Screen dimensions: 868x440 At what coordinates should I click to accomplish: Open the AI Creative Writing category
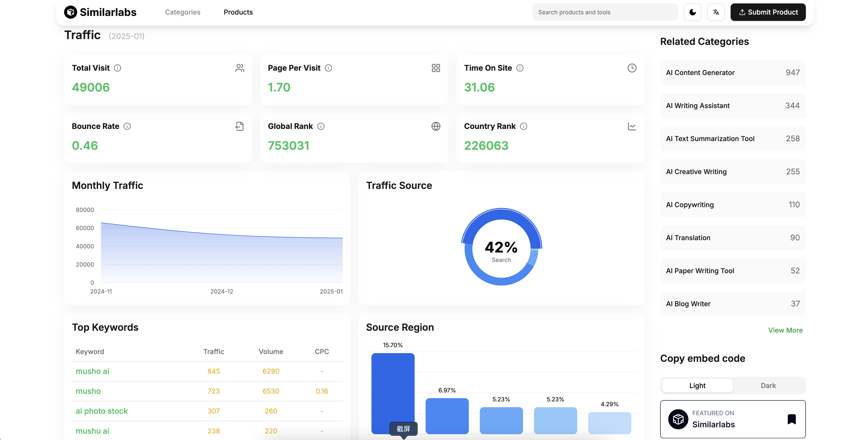[733, 172]
